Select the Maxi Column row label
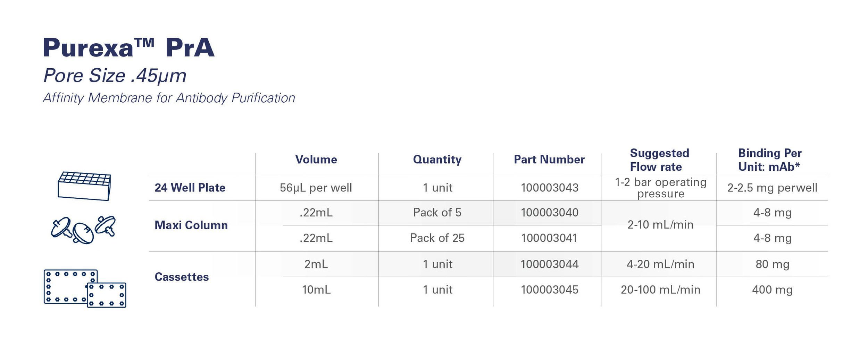The image size is (868, 351). [191, 225]
